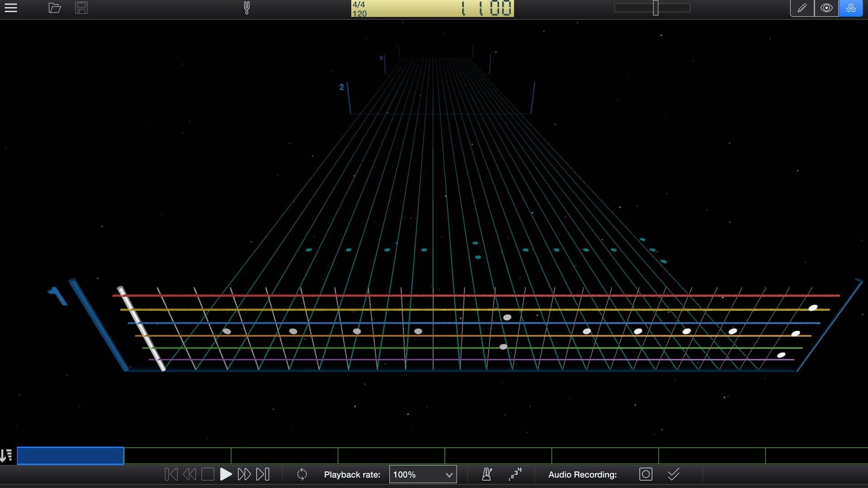The height and width of the screenshot is (488, 868).
Task: Click the open file folder icon
Action: [55, 8]
